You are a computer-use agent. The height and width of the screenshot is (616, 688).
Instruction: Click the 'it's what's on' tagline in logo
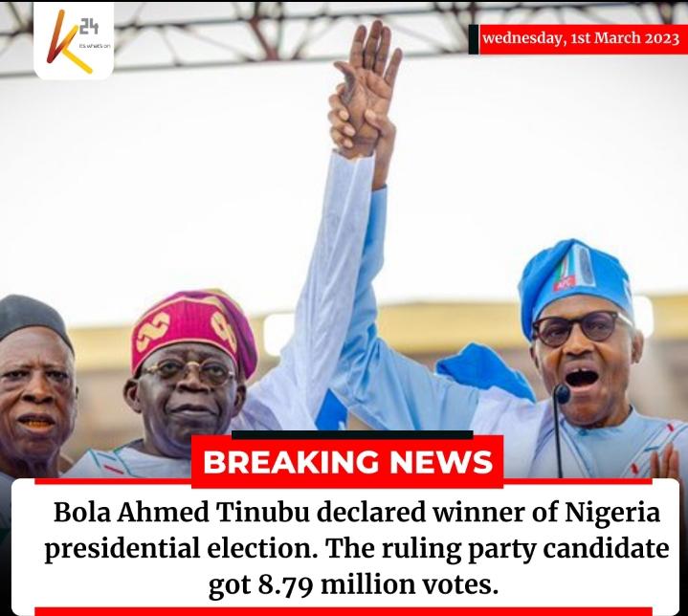point(95,46)
